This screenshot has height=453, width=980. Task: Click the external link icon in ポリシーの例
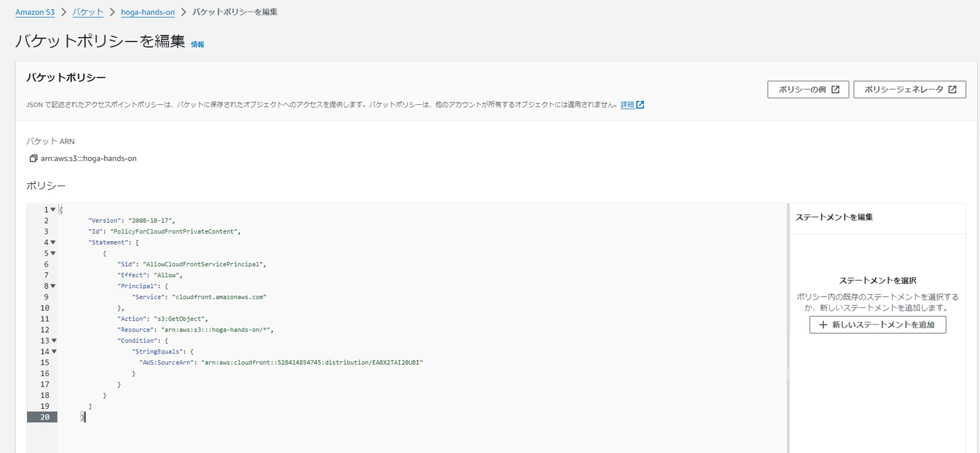click(836, 90)
